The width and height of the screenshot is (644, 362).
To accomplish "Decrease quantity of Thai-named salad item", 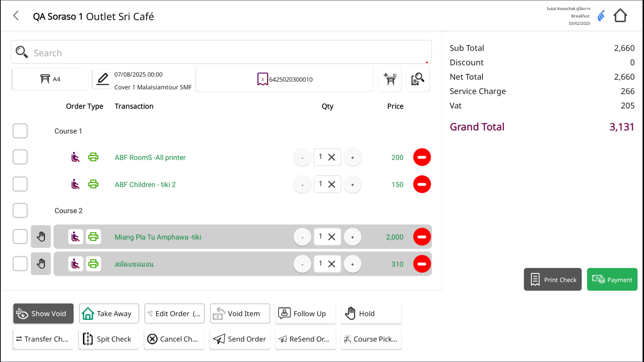I will coord(302,264).
